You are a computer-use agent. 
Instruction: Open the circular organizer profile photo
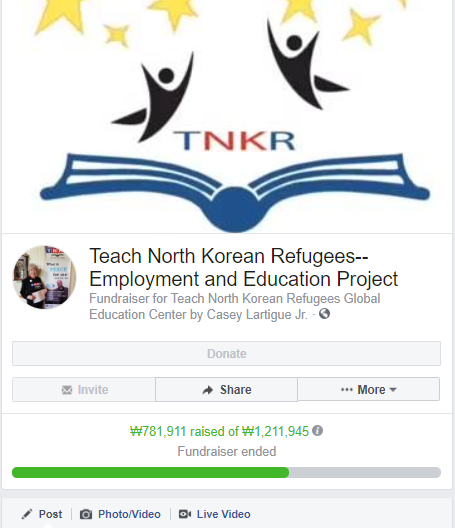click(44, 277)
